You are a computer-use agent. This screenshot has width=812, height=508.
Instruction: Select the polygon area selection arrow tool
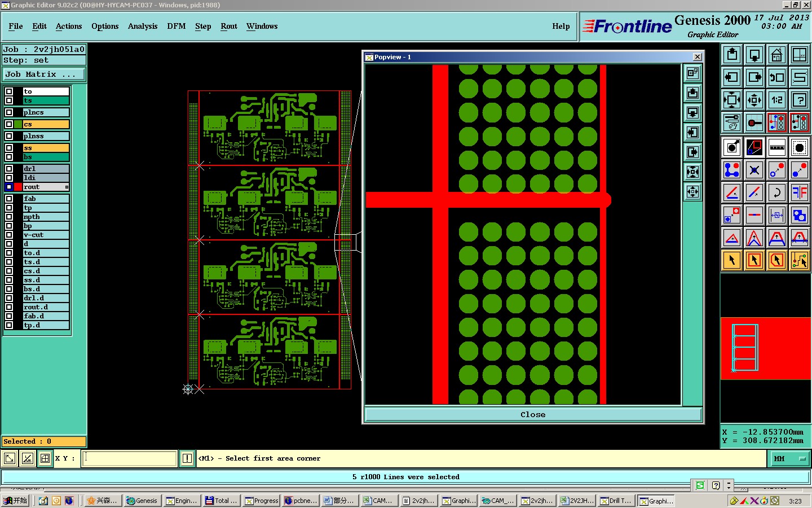(777, 260)
